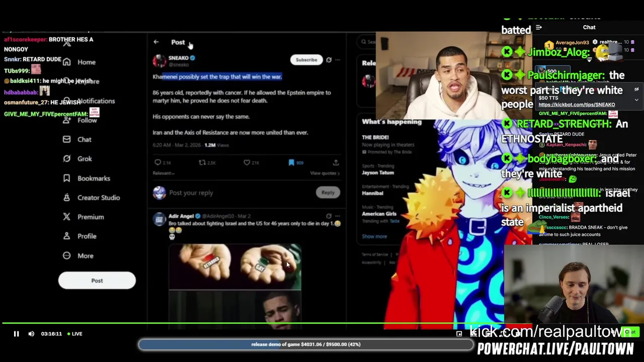Pause the live stream video
This screenshot has width=644, height=362.
(16, 334)
